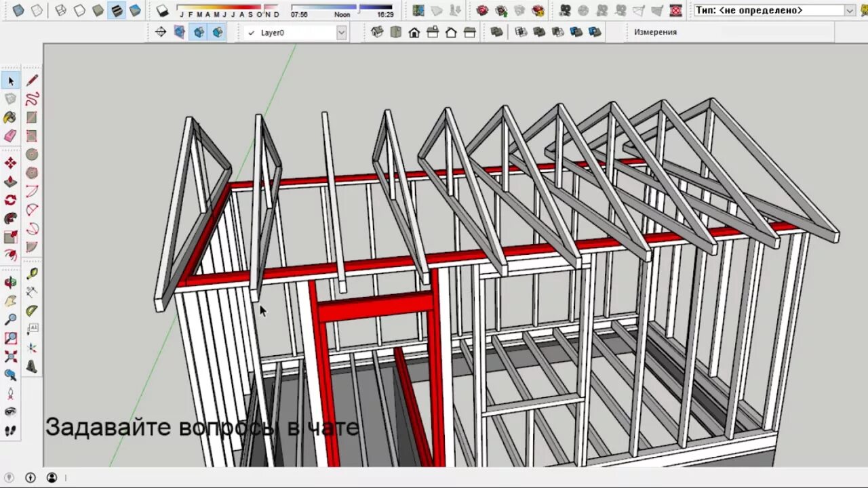The height and width of the screenshot is (488, 868).
Task: Select the Scale tool
Action: click(x=11, y=237)
